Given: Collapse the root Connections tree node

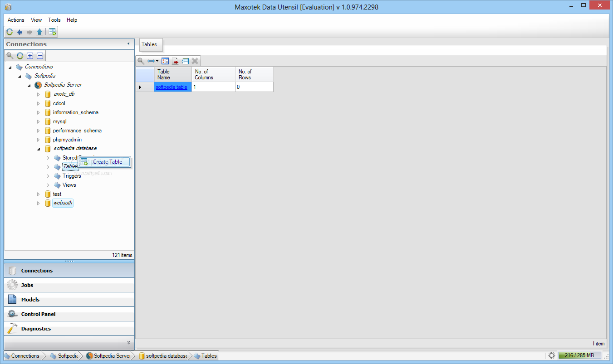Looking at the screenshot, I should tap(10, 67).
